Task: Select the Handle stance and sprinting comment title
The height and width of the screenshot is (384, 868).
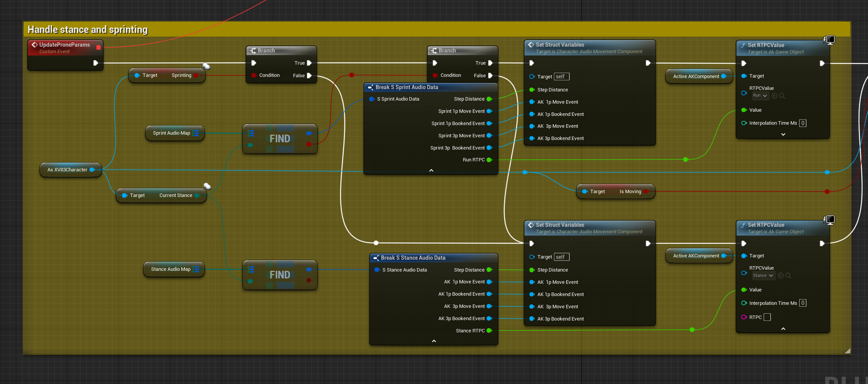Action: click(x=88, y=30)
